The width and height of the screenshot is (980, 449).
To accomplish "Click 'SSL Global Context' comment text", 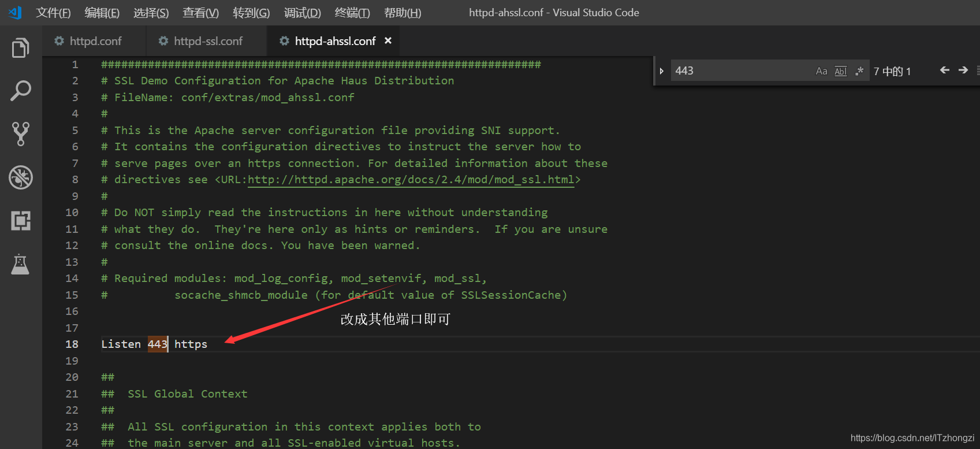I will click(x=188, y=394).
